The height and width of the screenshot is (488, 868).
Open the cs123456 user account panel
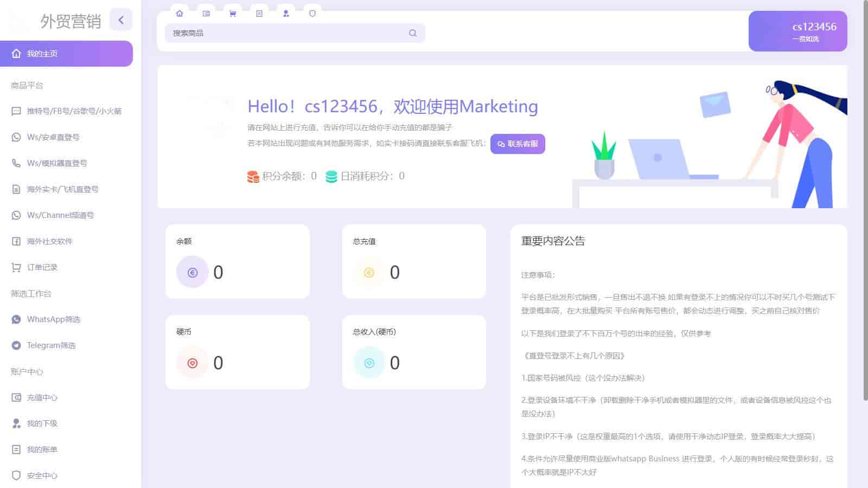(797, 31)
